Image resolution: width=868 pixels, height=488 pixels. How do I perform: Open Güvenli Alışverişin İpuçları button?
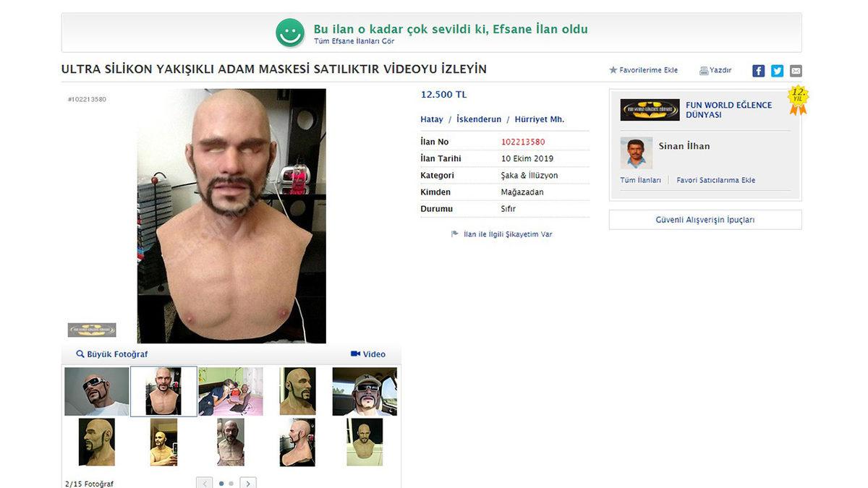pyautogui.click(x=705, y=220)
